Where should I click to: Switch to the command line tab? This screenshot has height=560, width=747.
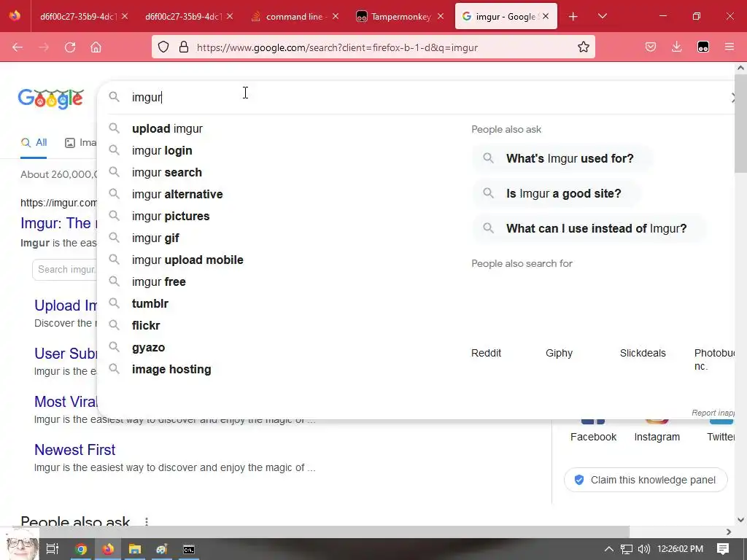295,17
